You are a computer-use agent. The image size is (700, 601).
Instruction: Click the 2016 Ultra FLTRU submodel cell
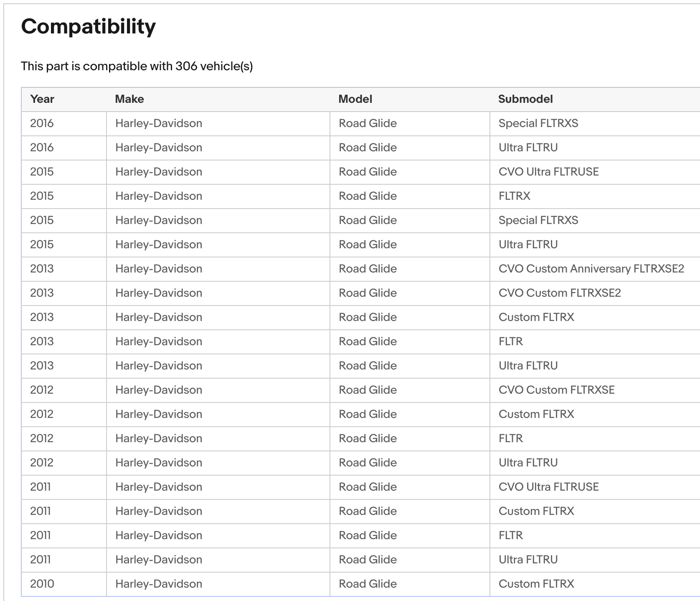coord(528,148)
